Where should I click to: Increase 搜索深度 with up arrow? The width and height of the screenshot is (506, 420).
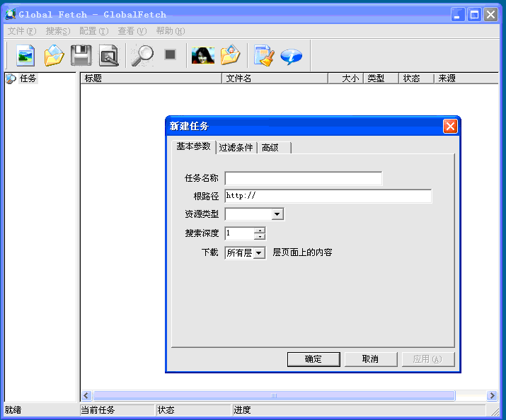pyautogui.click(x=260, y=230)
